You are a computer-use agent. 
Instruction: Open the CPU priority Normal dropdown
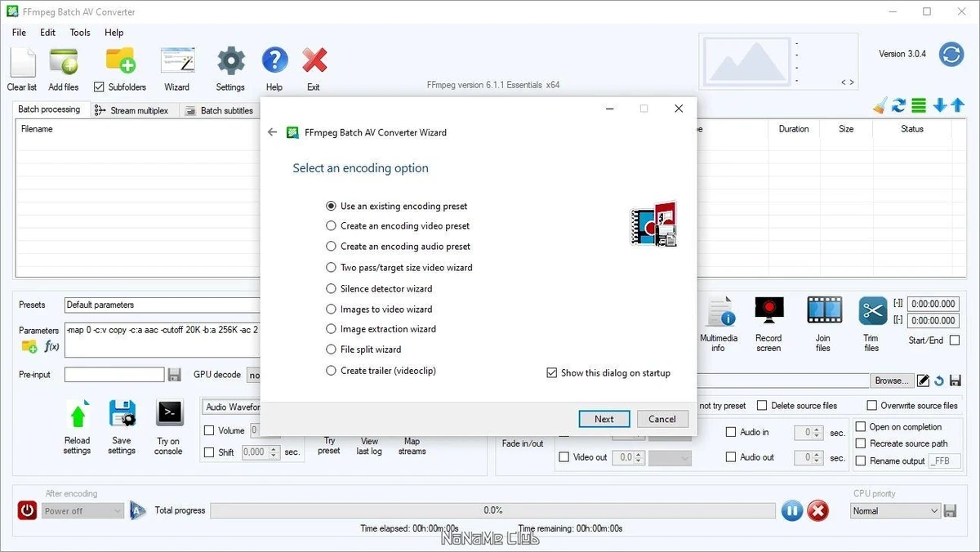894,511
